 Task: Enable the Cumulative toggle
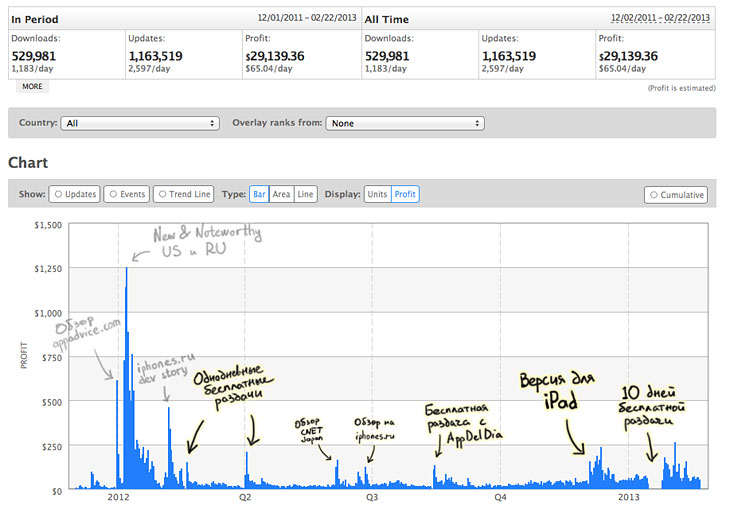tap(676, 195)
